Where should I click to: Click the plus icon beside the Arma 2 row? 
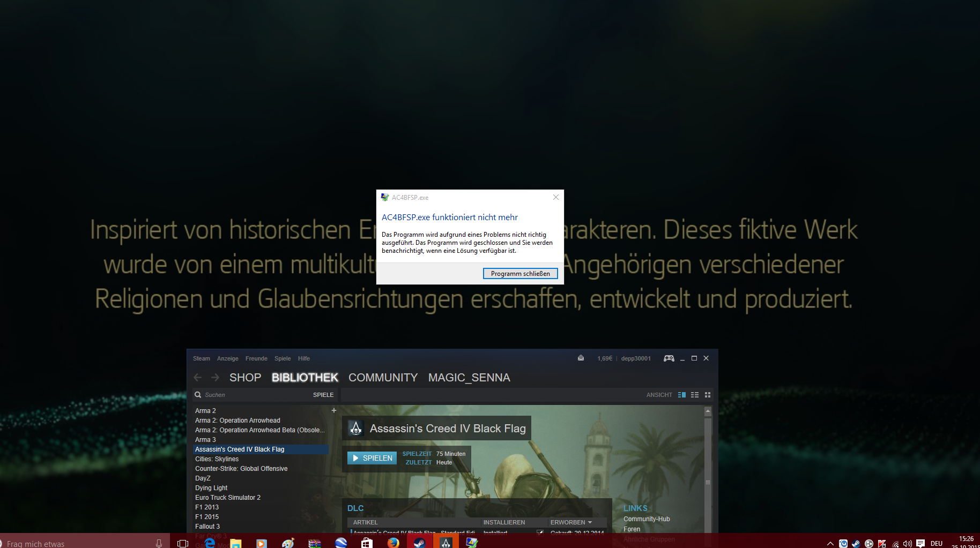pyautogui.click(x=334, y=410)
